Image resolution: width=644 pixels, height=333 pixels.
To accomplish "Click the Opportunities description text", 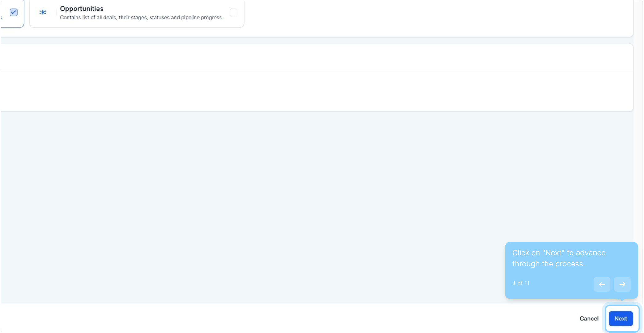I will tap(141, 18).
